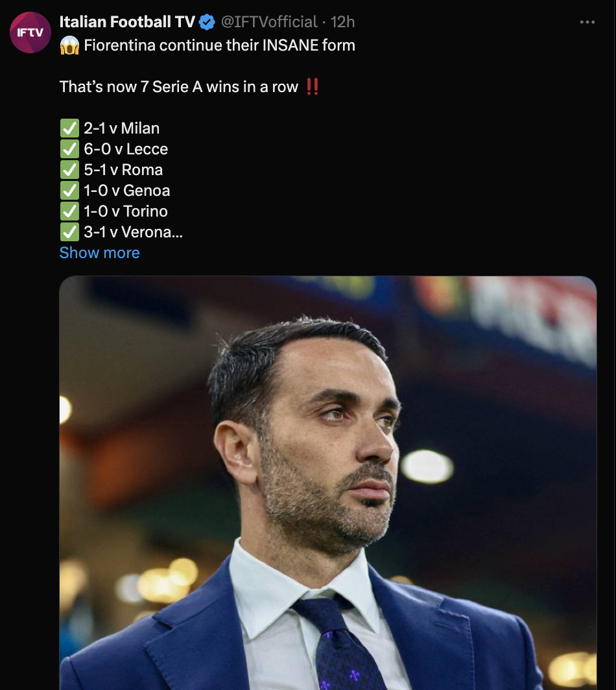
Task: Expand the tweet with Show more
Action: click(x=99, y=253)
